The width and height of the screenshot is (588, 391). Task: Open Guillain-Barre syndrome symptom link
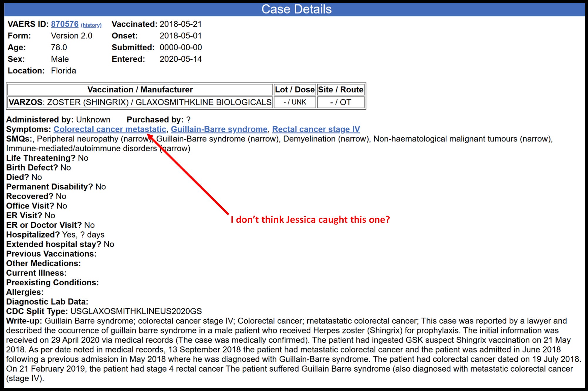click(x=219, y=129)
